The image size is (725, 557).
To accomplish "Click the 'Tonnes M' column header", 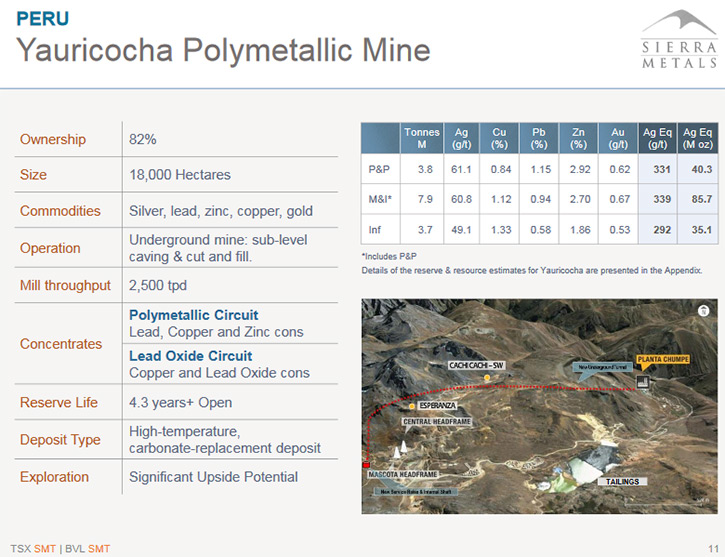I will [422, 138].
